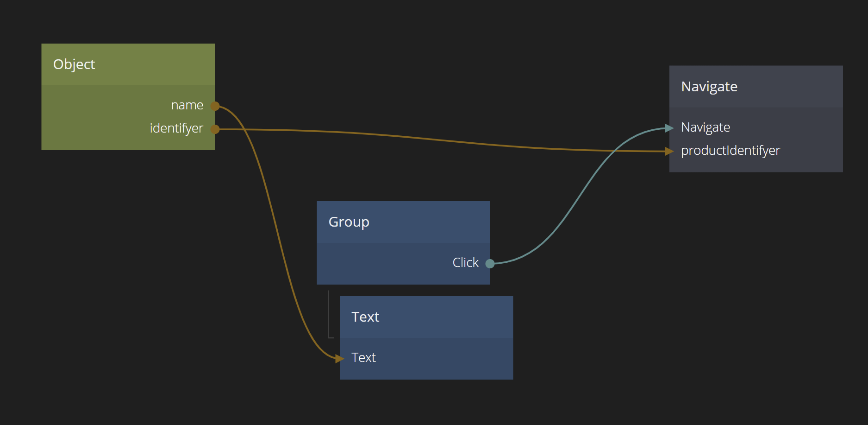
Task: Click the Text input port arrow
Action: (x=340, y=358)
